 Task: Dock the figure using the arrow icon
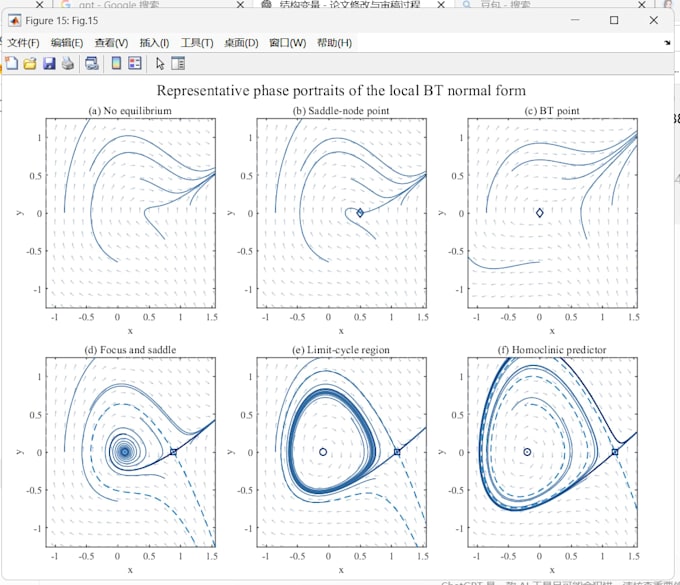tap(667, 43)
